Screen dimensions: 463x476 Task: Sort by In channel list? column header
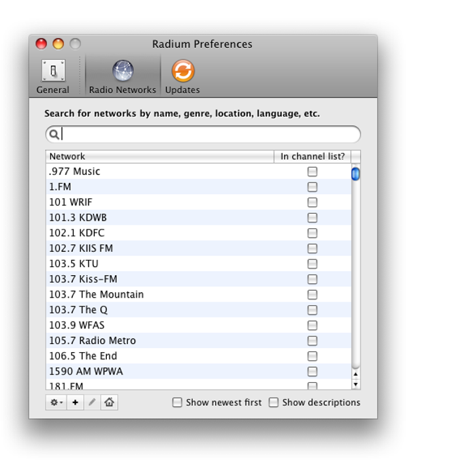coord(313,157)
